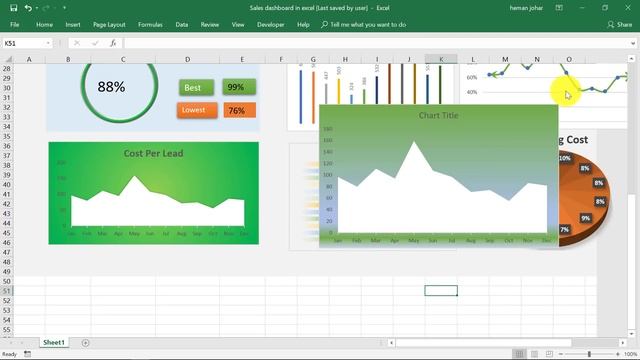The image size is (640, 360).
Task: Select row 40 header
Action: point(7,184)
